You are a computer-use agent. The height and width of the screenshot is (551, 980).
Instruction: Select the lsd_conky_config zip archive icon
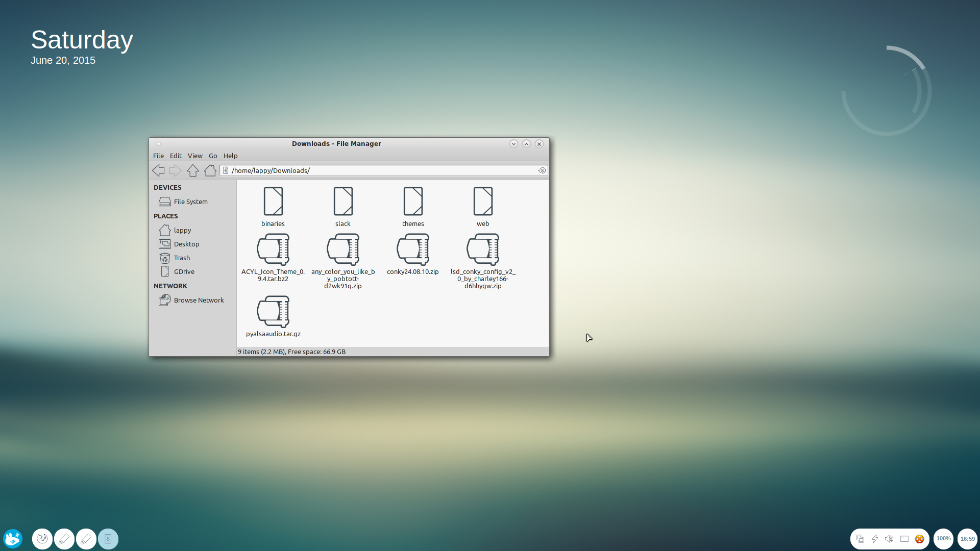pos(483,249)
